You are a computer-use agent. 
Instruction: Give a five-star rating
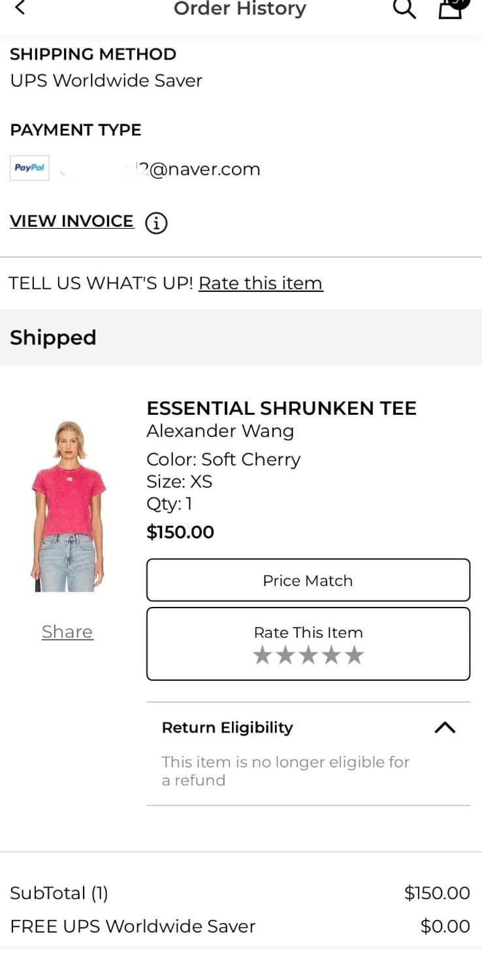pyautogui.click(x=354, y=655)
